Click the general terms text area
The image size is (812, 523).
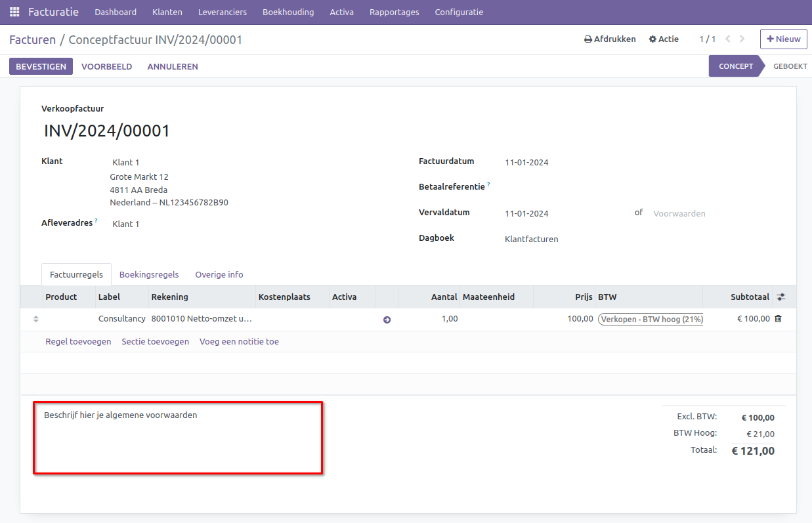(x=177, y=436)
